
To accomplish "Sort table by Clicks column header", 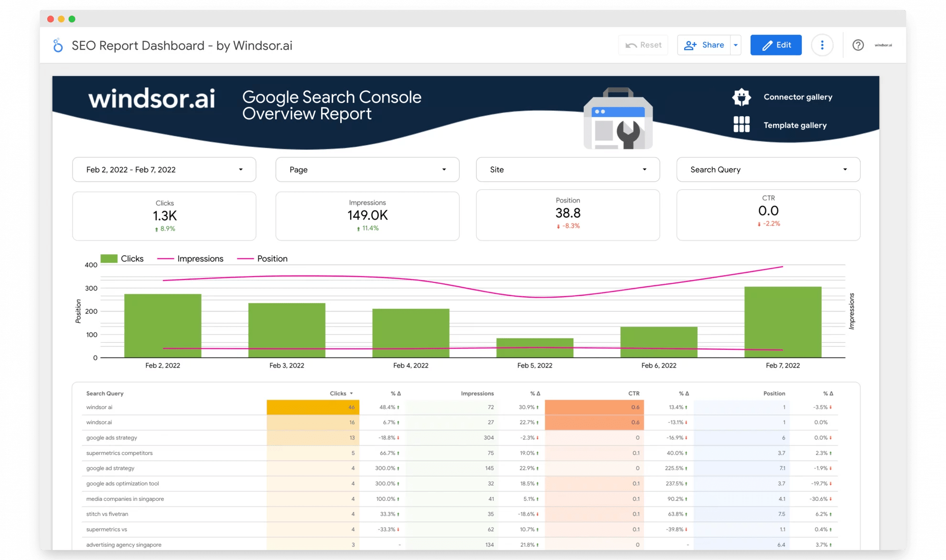I will click(338, 393).
